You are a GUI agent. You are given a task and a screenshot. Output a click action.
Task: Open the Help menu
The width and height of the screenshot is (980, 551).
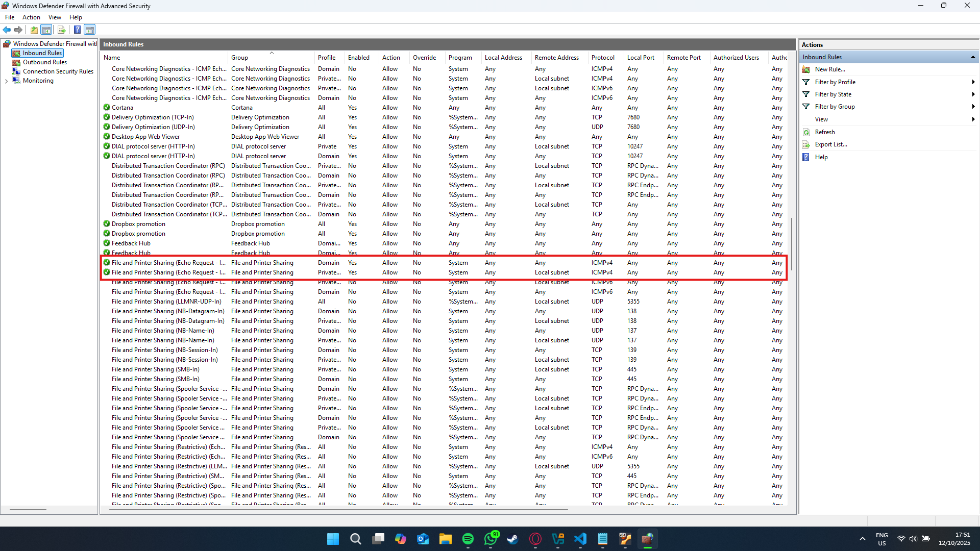(76, 17)
